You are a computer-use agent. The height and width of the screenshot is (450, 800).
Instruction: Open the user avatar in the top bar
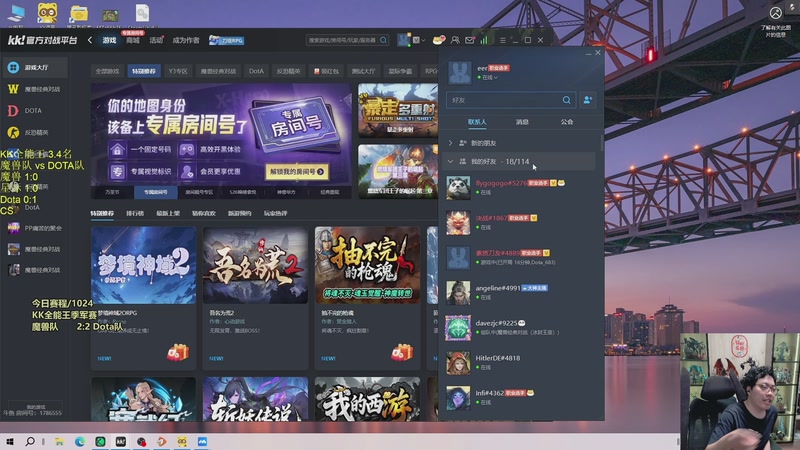(x=404, y=40)
